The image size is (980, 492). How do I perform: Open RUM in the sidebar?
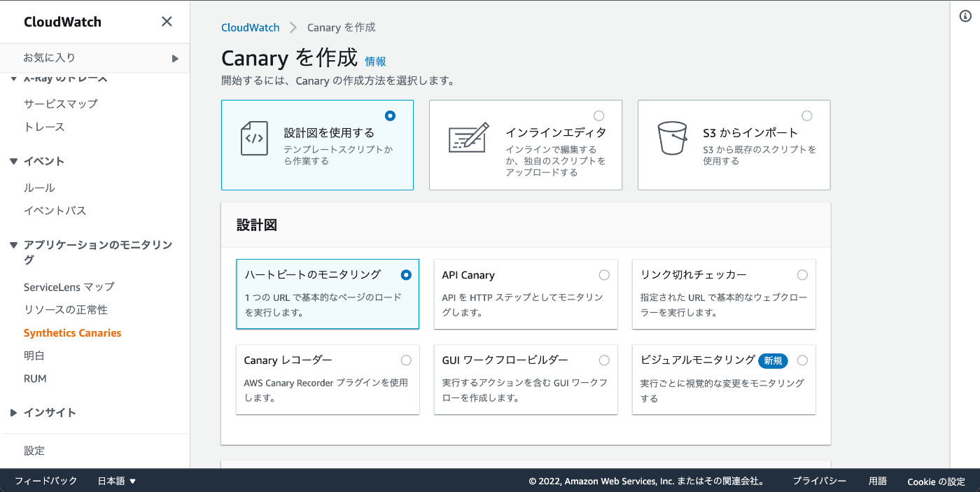pos(35,379)
